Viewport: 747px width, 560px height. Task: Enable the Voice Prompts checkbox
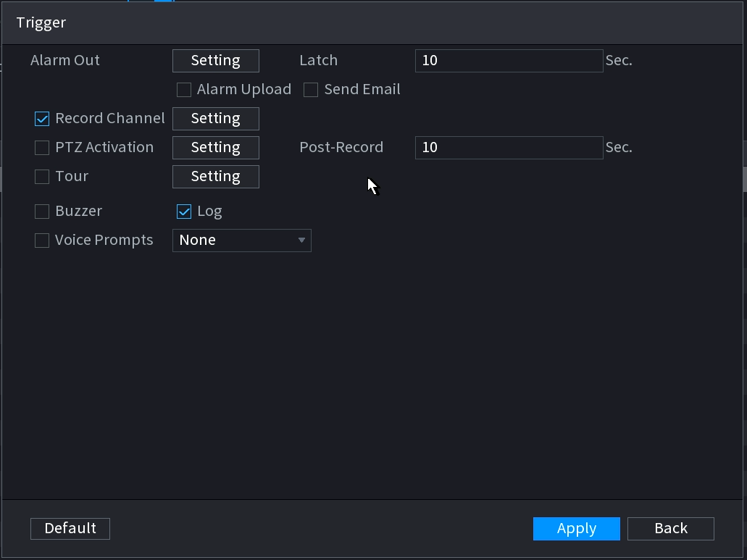(42, 241)
